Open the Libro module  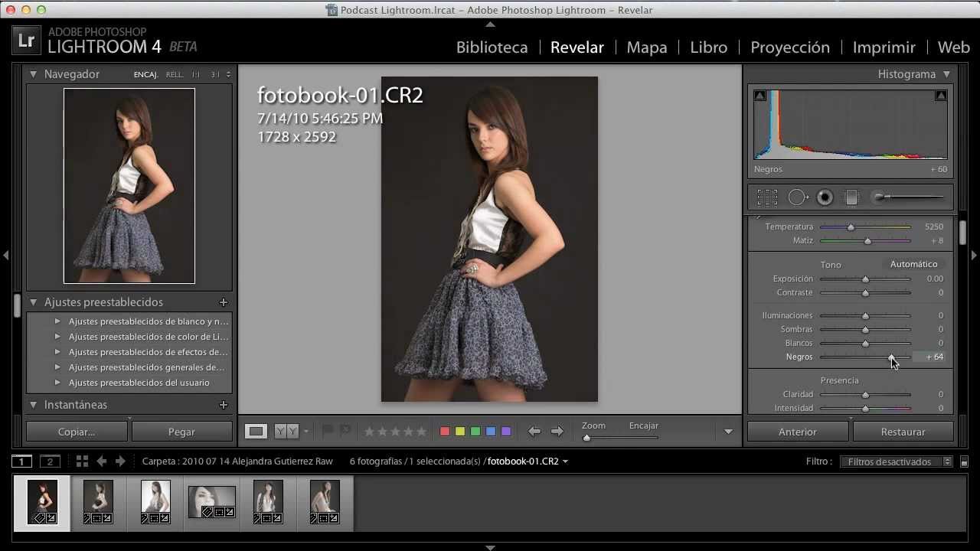click(709, 47)
